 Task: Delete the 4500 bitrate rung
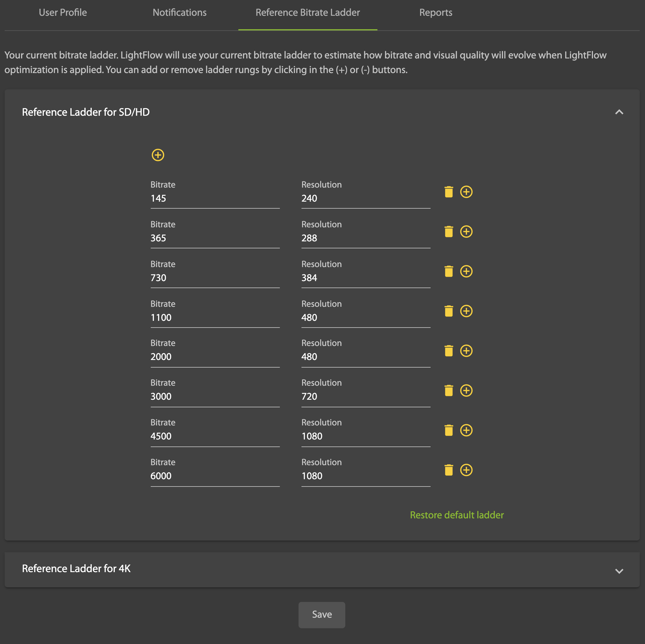click(x=449, y=430)
